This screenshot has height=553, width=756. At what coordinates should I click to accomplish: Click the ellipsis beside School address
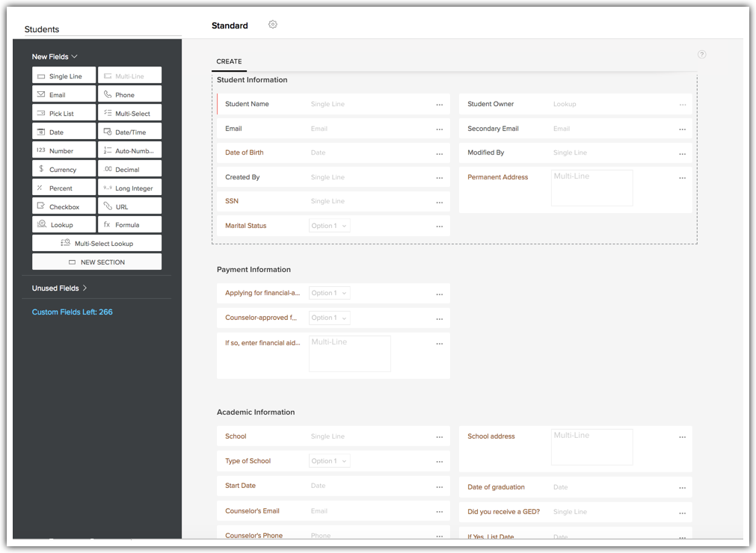click(682, 437)
